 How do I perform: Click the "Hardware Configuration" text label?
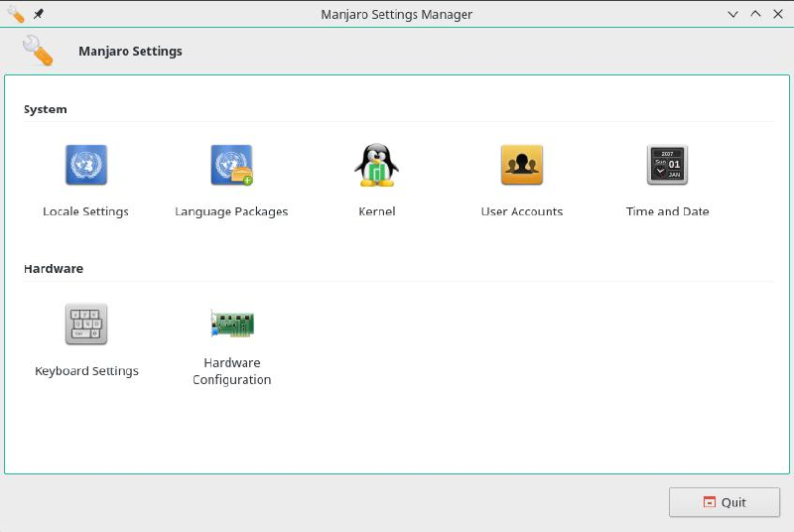tap(231, 371)
